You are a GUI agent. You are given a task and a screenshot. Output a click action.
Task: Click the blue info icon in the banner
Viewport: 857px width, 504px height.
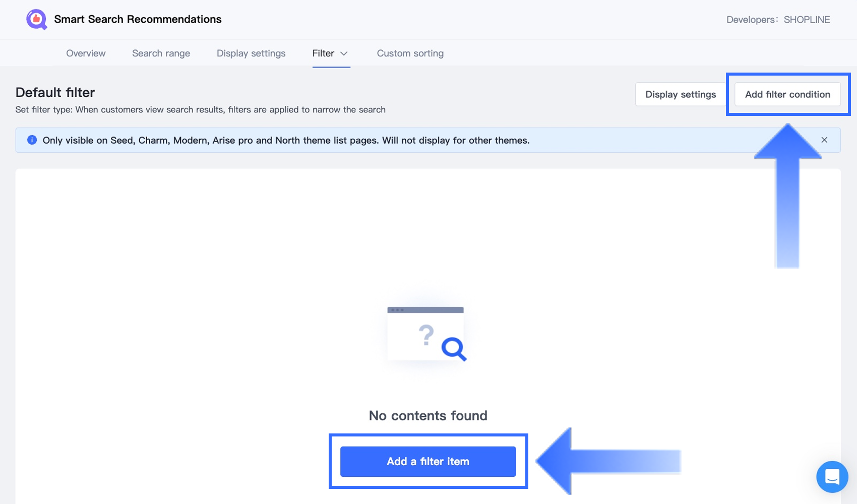32,140
